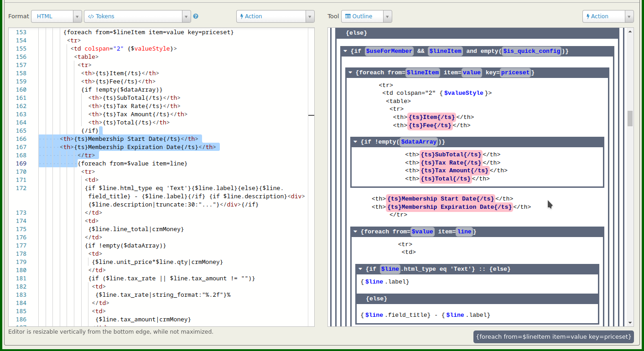
Task: Select the HTML format option box
Action: tap(52, 16)
